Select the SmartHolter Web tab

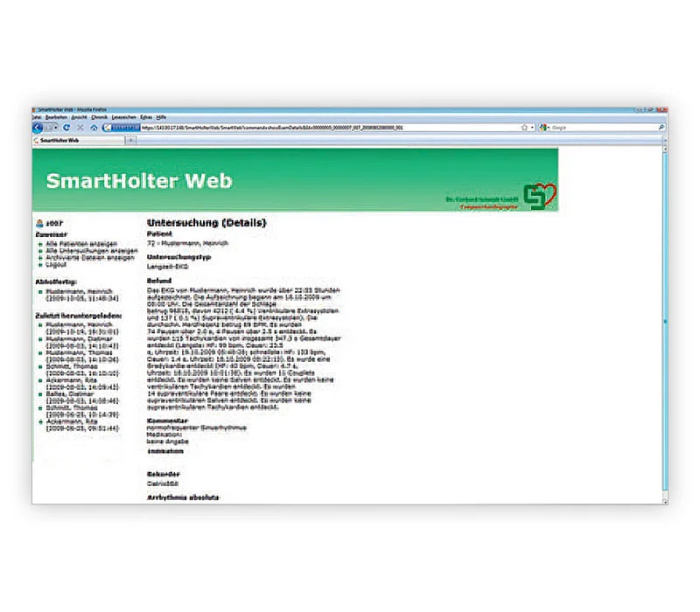pos(78,141)
